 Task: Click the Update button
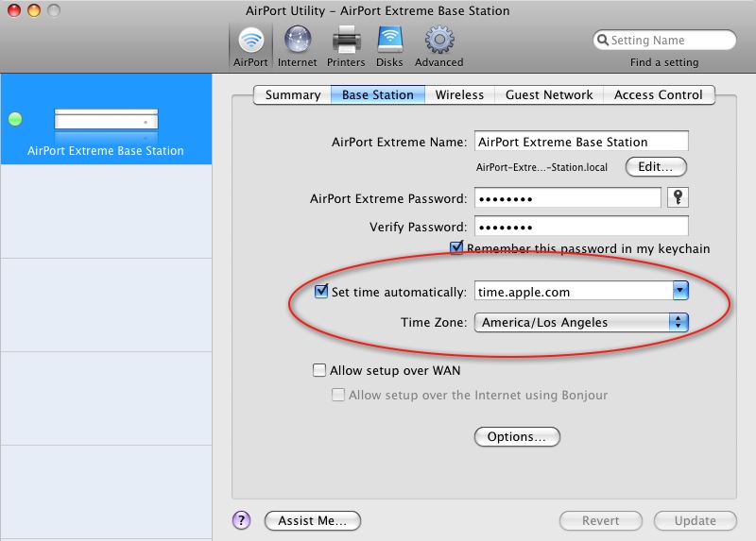click(695, 521)
